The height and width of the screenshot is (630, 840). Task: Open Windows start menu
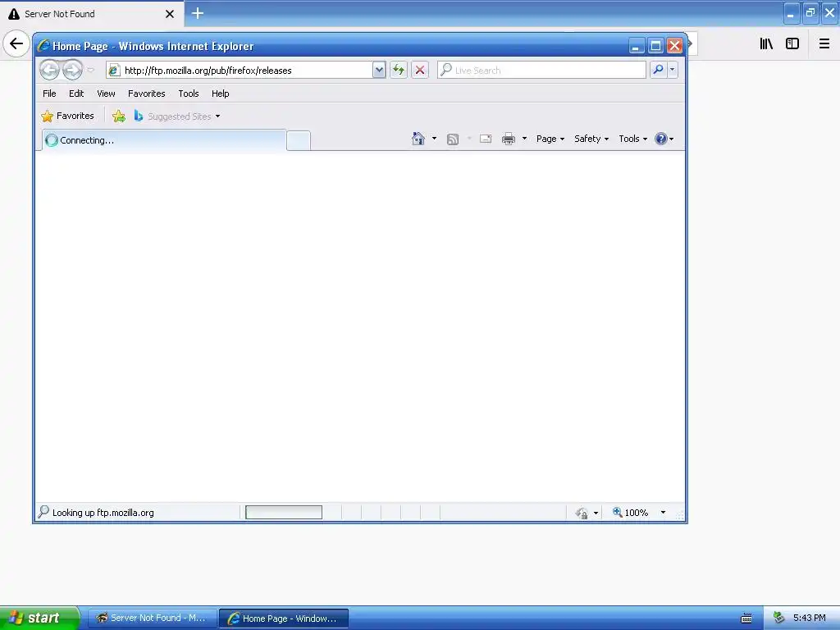(39, 618)
